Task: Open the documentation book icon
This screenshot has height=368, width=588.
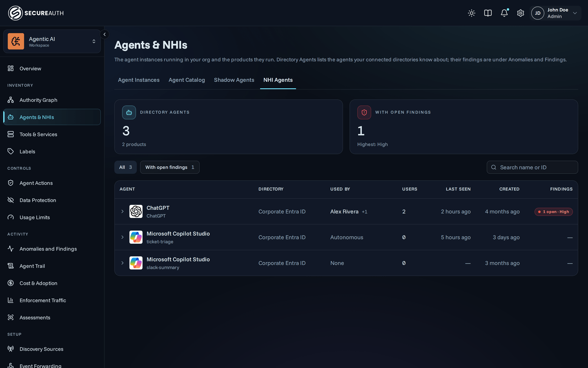Action: click(488, 13)
